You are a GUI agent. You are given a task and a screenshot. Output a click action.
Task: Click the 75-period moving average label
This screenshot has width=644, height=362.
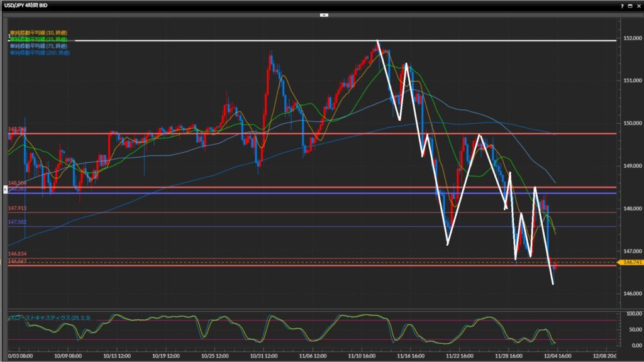point(38,46)
